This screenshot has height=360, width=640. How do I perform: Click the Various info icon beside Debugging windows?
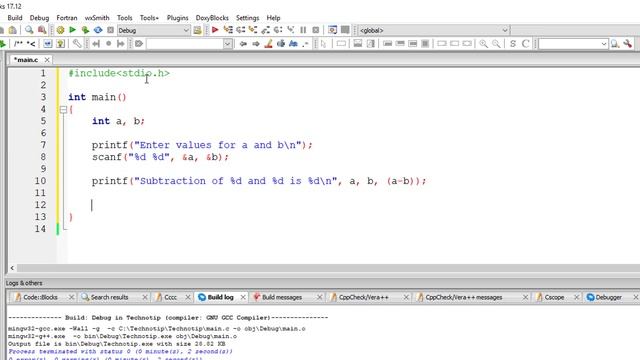coord(345,30)
